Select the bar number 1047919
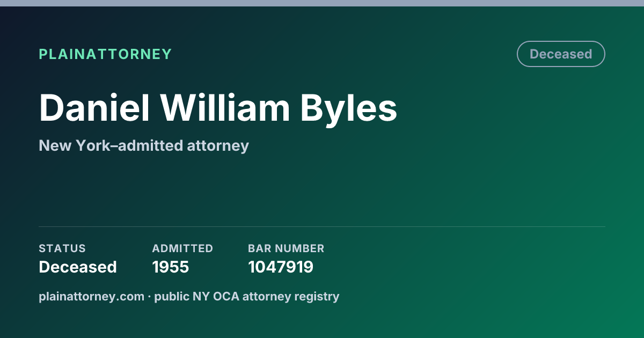644x338 pixels. (x=281, y=267)
